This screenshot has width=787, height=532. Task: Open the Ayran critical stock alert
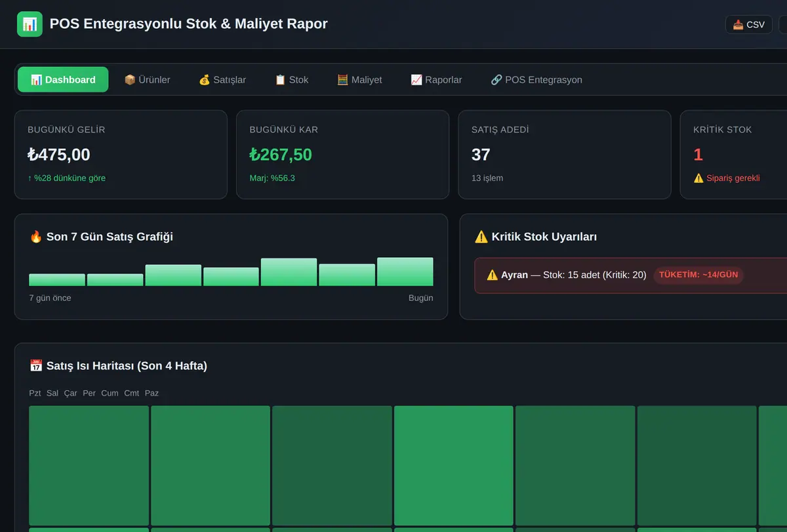point(630,275)
